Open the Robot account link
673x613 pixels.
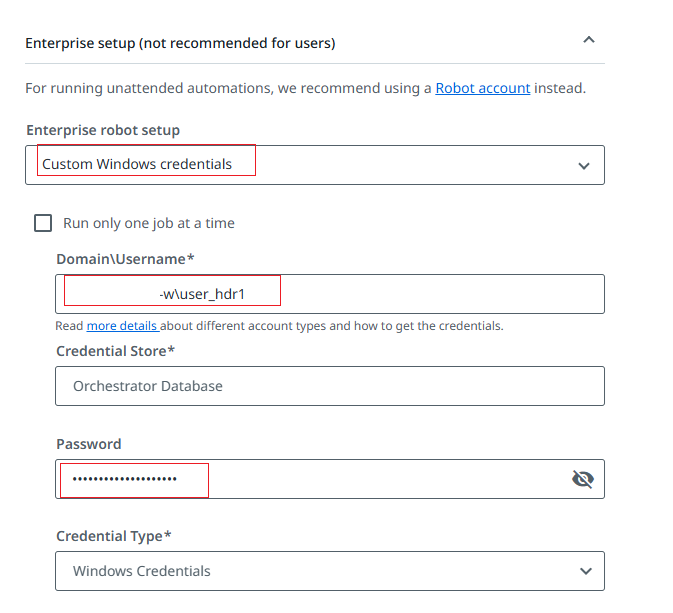pos(482,88)
